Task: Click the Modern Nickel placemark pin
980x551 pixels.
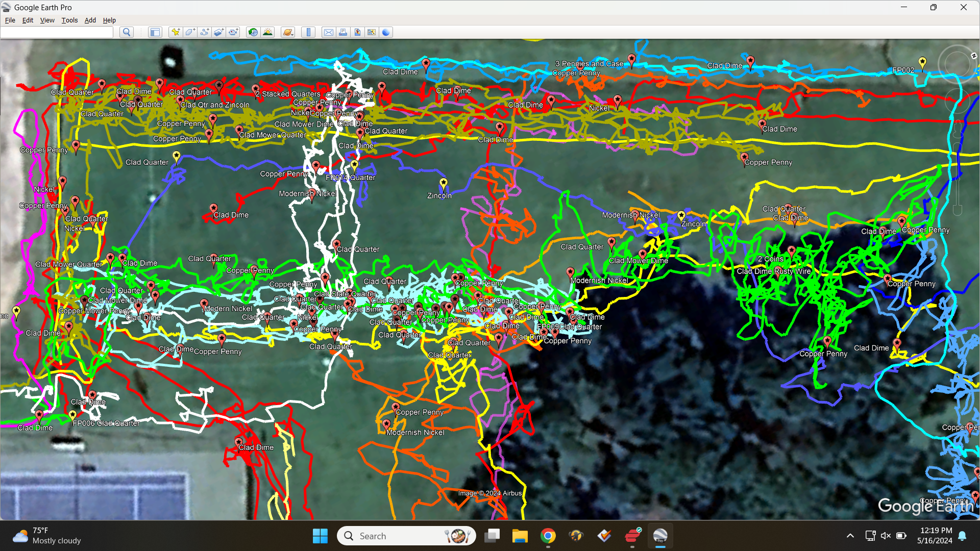Action: tap(204, 305)
